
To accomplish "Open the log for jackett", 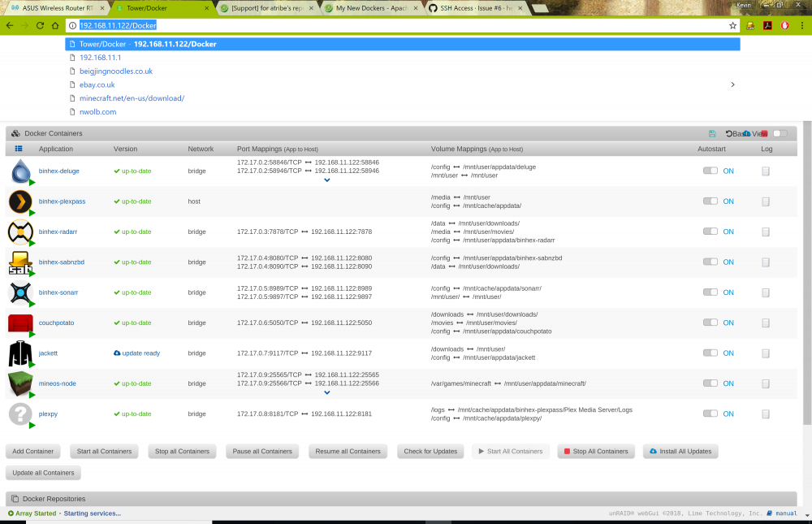I will tap(766, 353).
